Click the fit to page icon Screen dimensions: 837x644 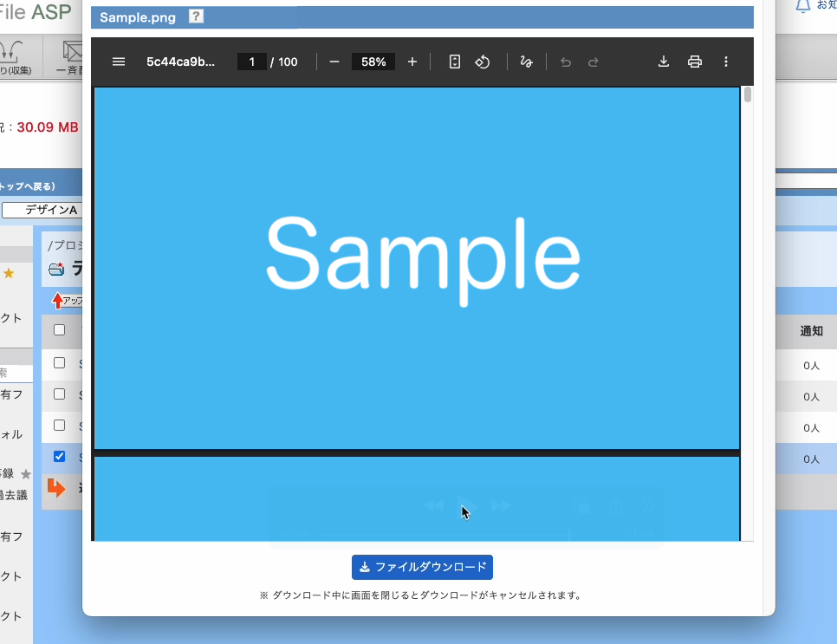point(455,62)
